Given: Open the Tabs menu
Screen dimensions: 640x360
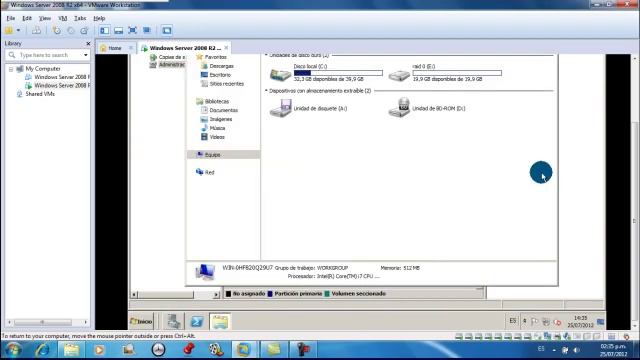Looking at the screenshot, I should (x=80, y=18).
